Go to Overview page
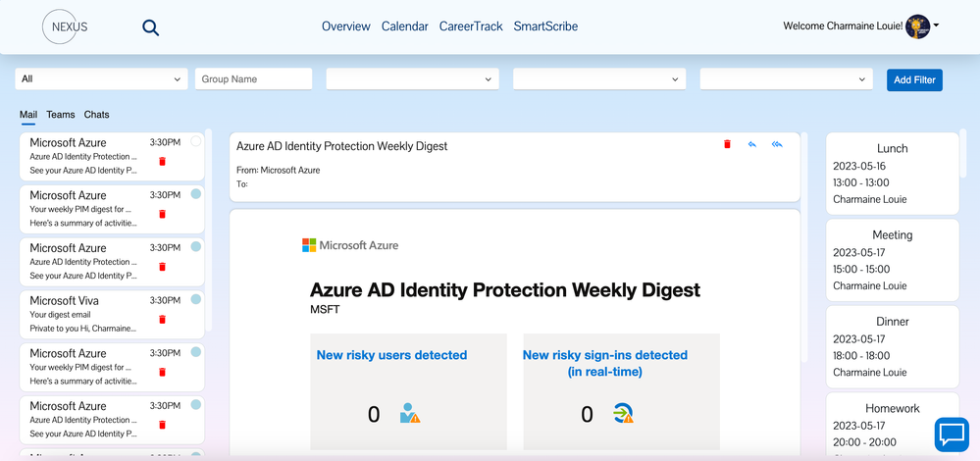 pyautogui.click(x=346, y=26)
